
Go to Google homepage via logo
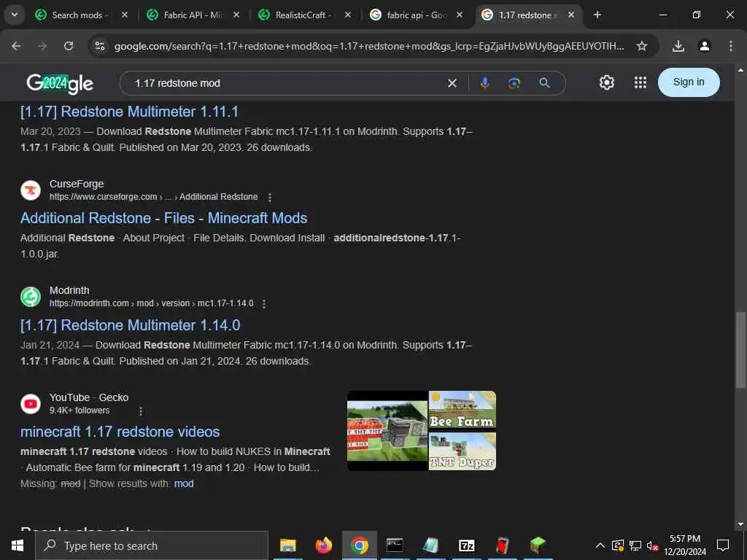click(60, 83)
